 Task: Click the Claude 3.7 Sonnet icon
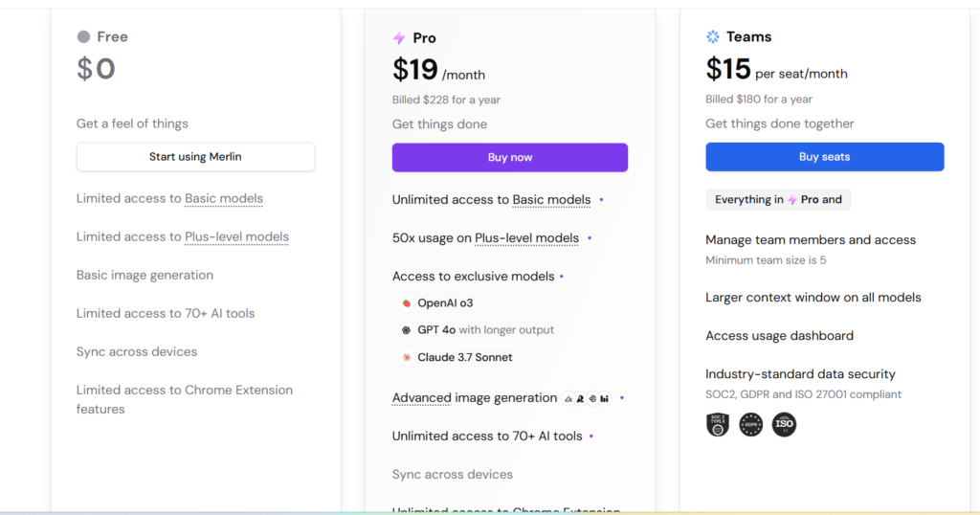click(x=406, y=357)
